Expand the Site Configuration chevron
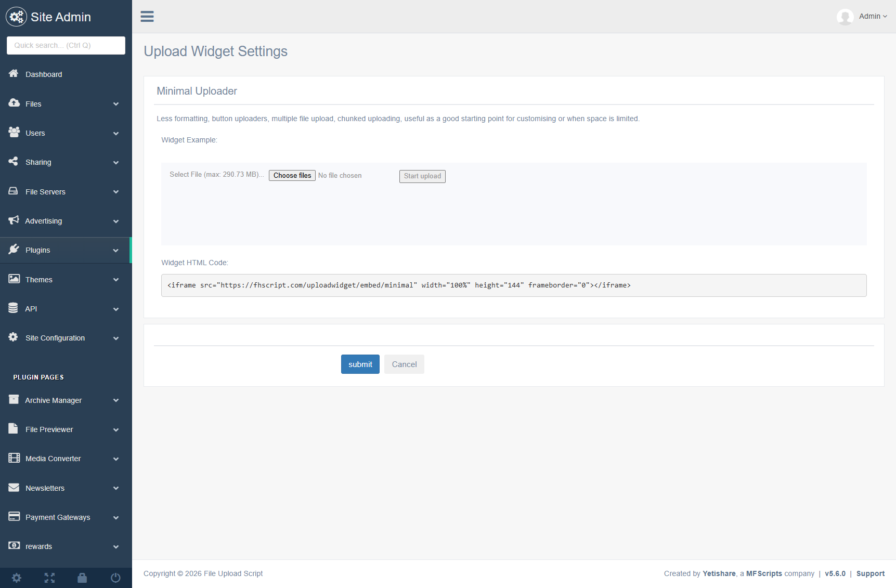This screenshot has height=588, width=896. tap(116, 338)
